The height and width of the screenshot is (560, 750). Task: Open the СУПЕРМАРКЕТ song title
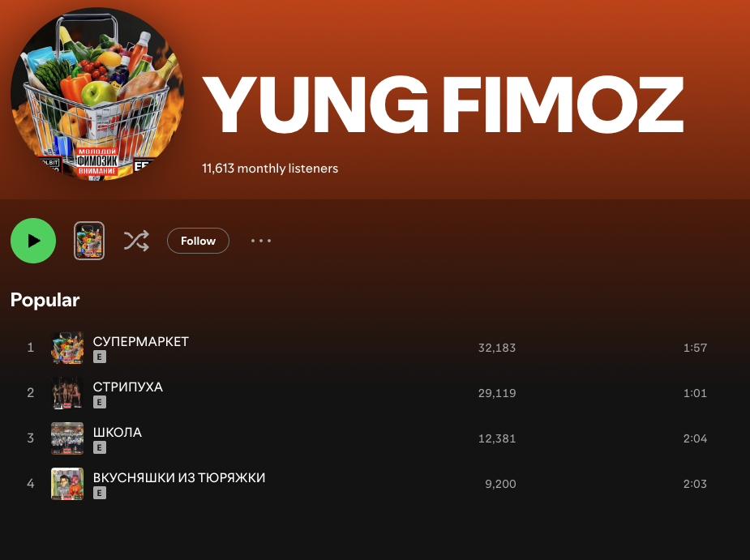coord(140,341)
